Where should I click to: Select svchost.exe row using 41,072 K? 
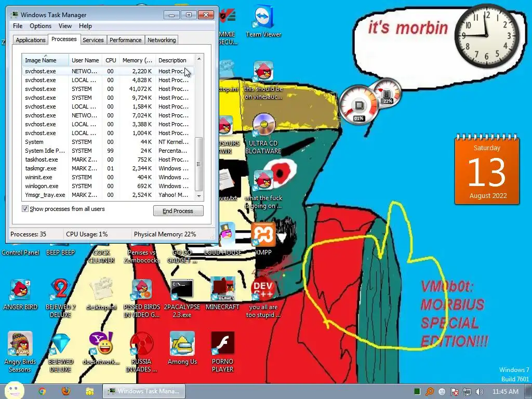pos(108,89)
